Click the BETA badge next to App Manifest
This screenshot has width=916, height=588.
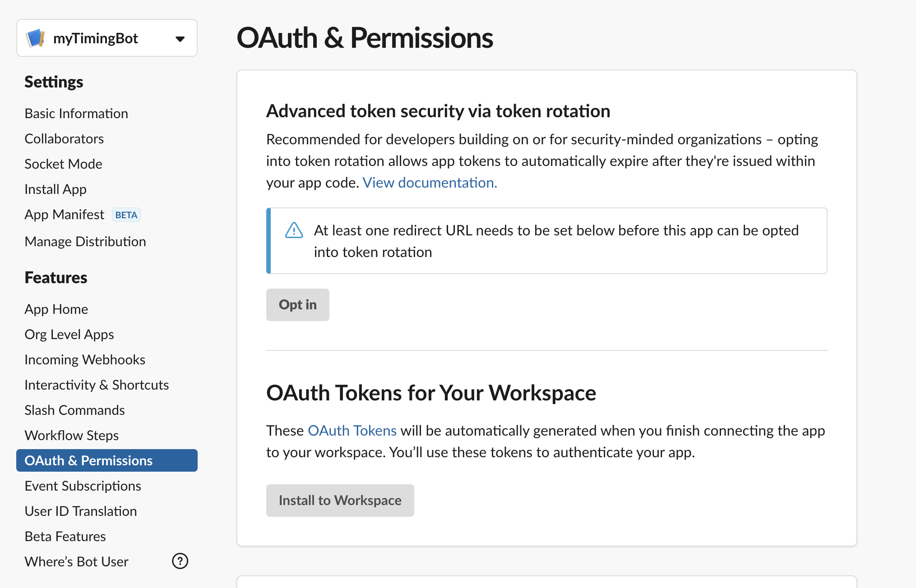[x=126, y=215]
